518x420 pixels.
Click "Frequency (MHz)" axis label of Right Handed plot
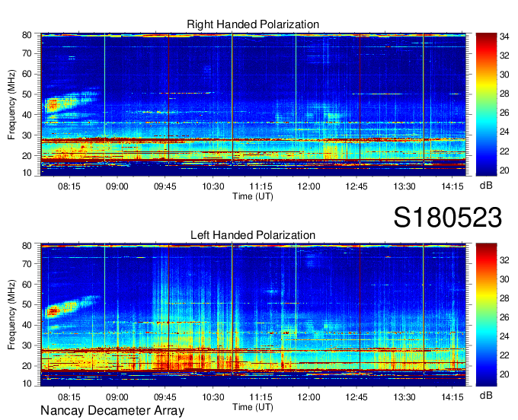(x=11, y=104)
